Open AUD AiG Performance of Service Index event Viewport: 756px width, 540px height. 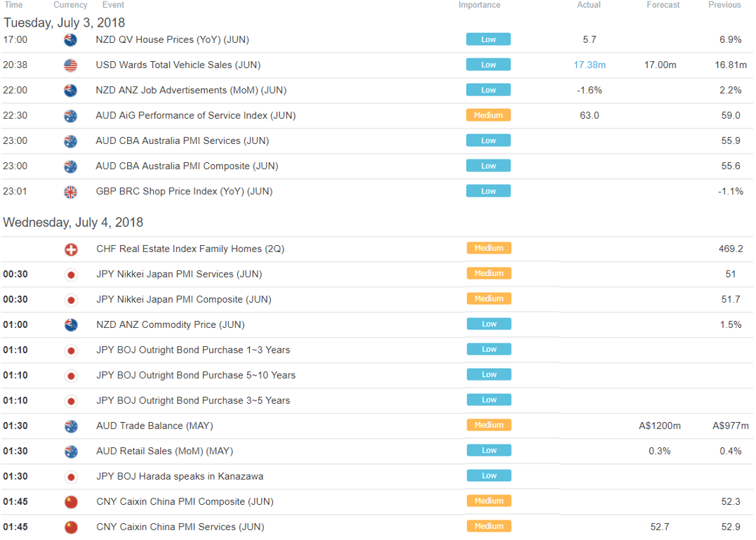(x=196, y=115)
